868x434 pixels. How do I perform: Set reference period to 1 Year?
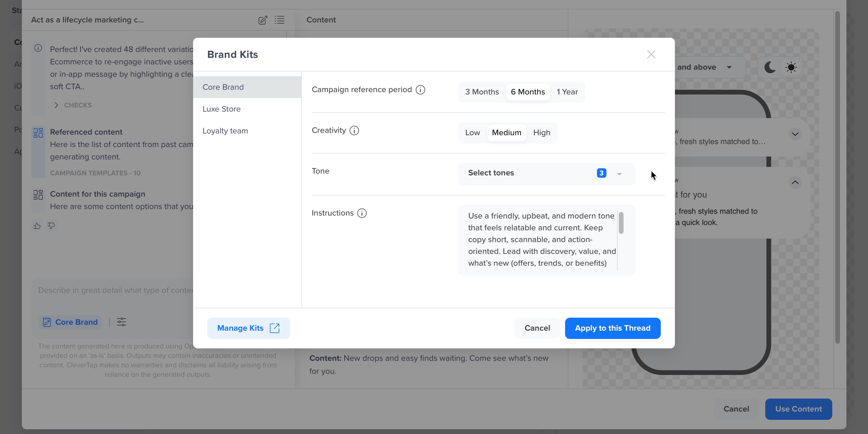[567, 92]
